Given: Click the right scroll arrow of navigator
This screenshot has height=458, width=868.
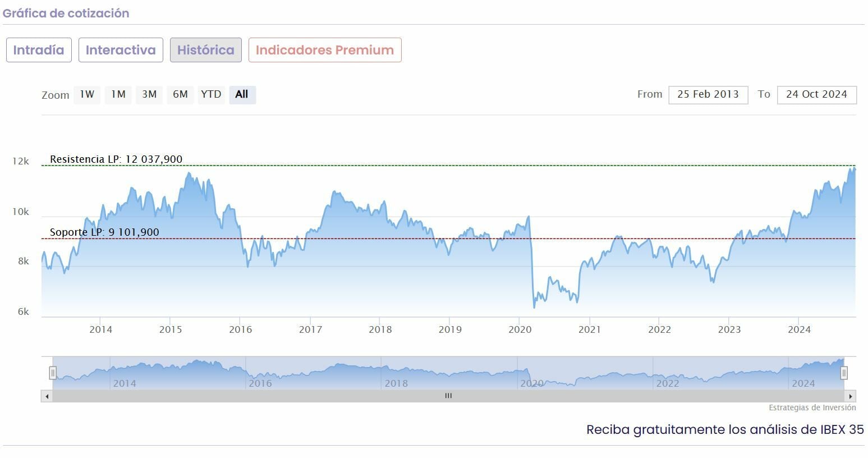Looking at the screenshot, I should click(x=851, y=396).
